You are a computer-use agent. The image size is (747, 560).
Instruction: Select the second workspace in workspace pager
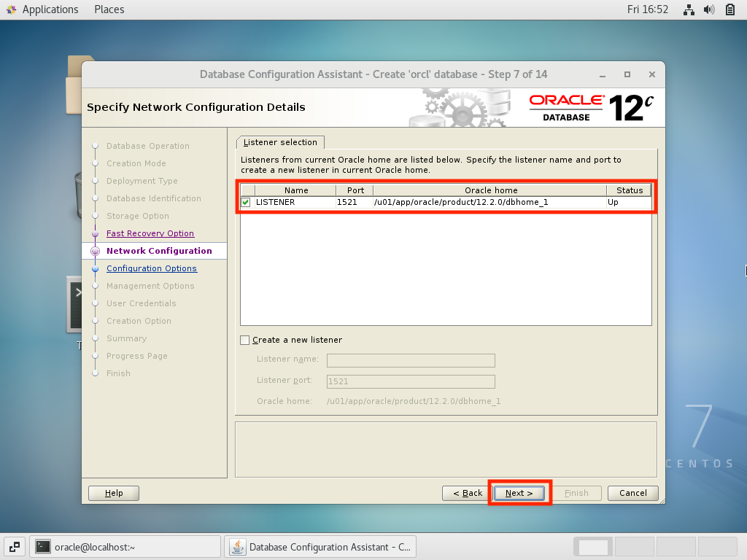point(635,547)
